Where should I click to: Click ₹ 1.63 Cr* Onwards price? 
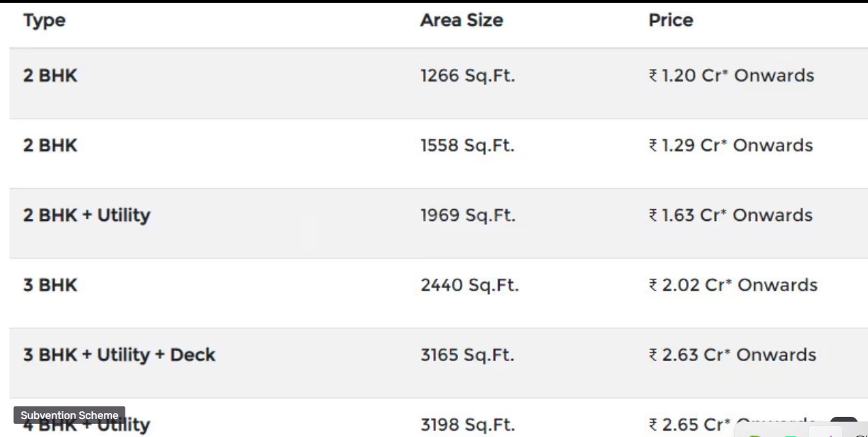point(731,215)
